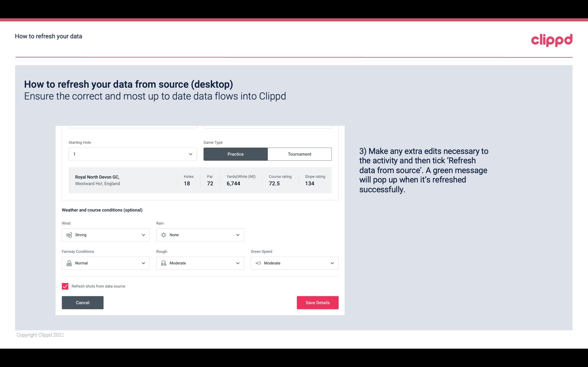Click the Save Details button
The image size is (588, 367).
click(317, 302)
